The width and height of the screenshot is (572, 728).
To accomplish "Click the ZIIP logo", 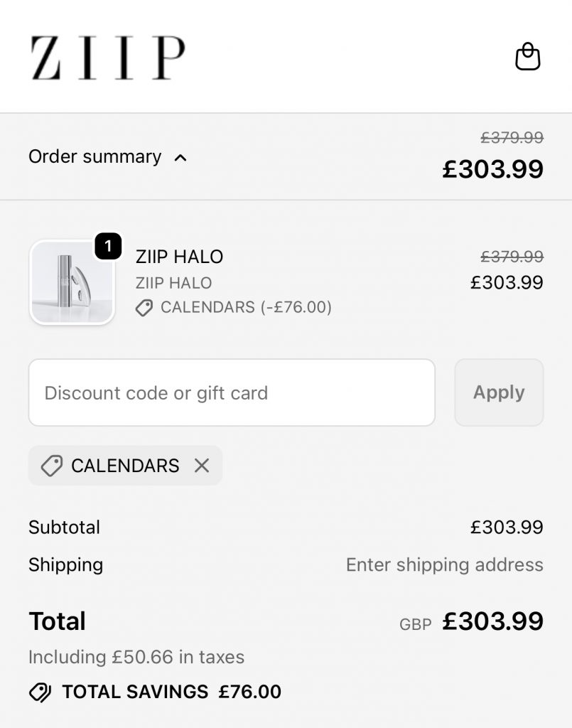I will (107, 58).
